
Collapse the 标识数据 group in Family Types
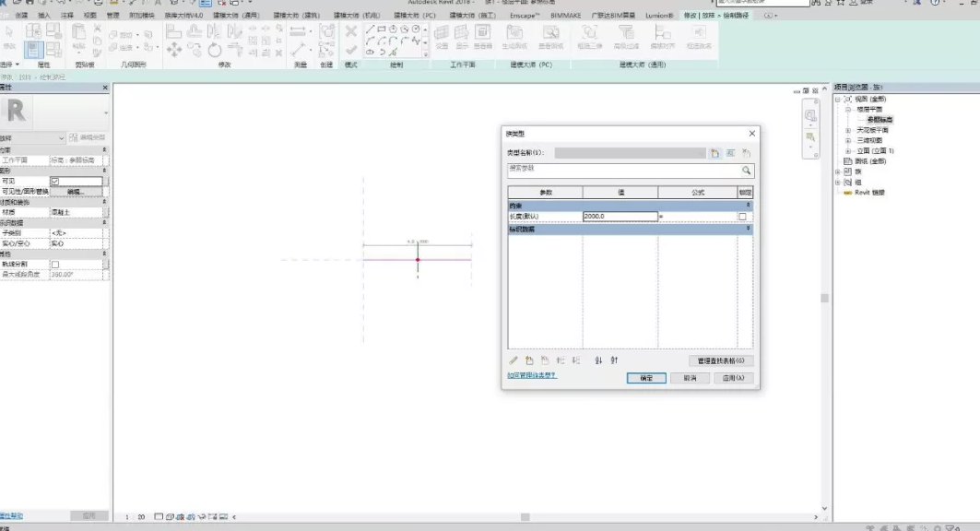748,229
